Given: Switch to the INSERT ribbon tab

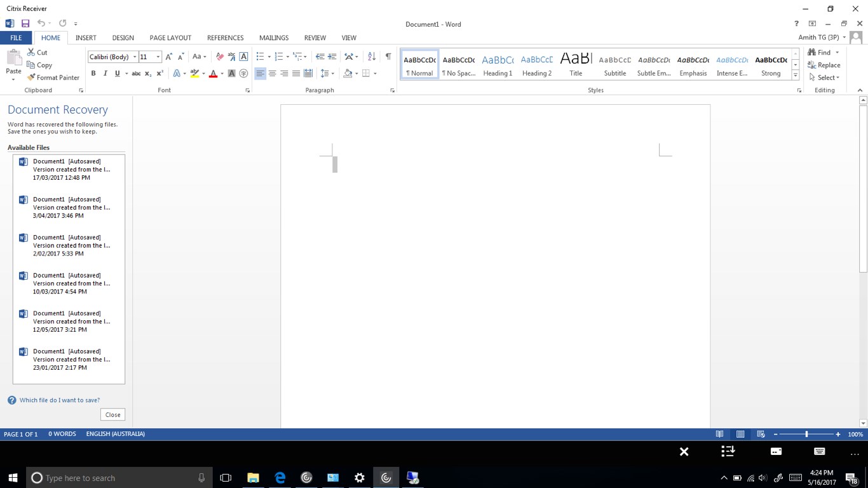Looking at the screenshot, I should [86, 37].
